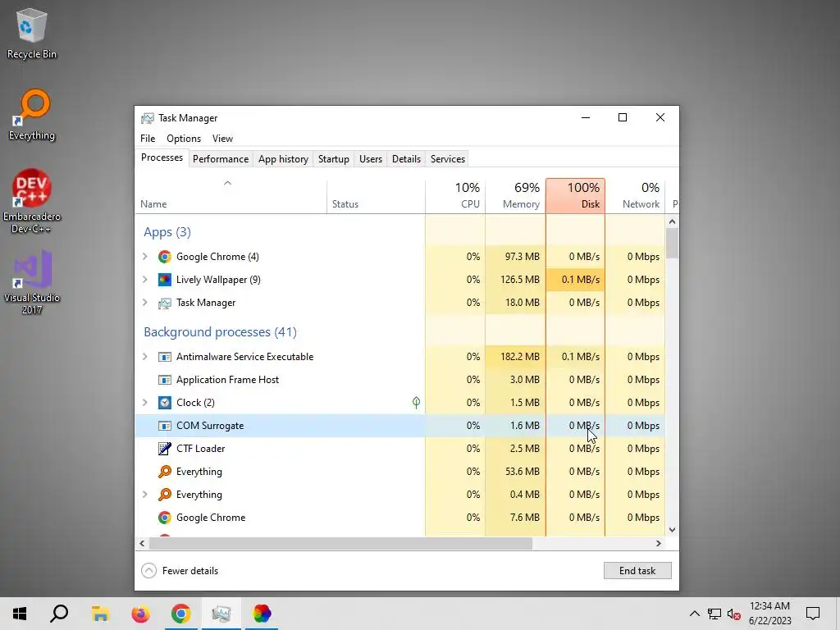This screenshot has width=840, height=630.
Task: Expand the second Everything process row
Action: [x=144, y=495]
